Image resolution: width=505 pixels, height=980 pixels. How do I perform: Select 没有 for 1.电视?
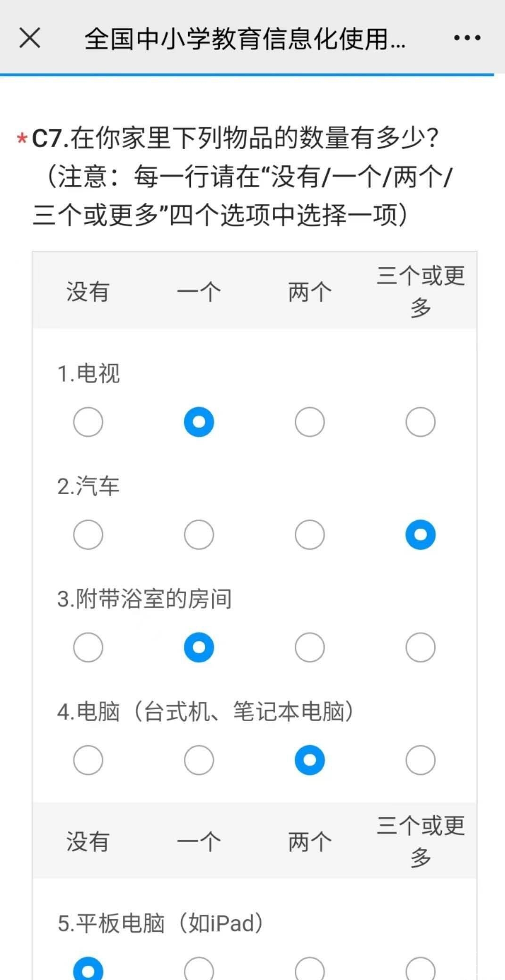point(88,422)
